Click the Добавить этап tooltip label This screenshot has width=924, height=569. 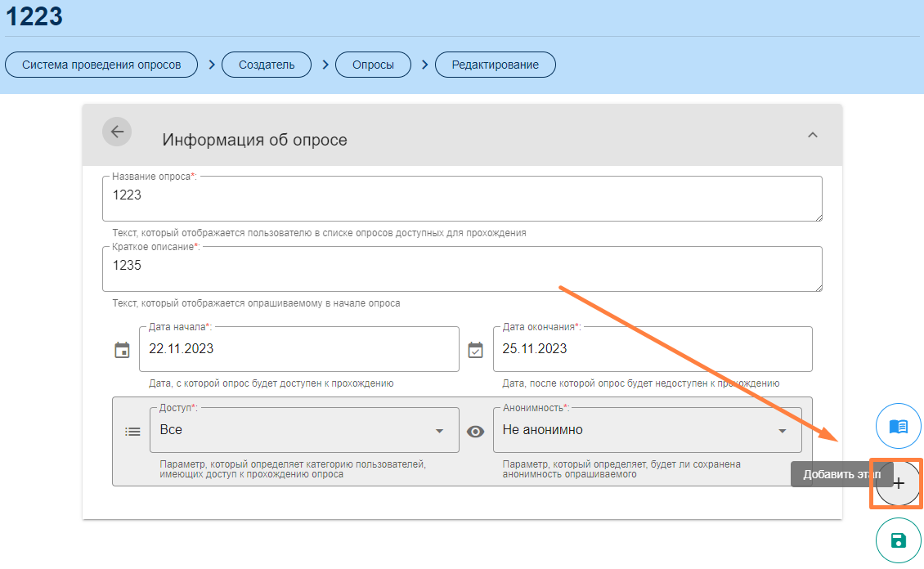tap(832, 474)
